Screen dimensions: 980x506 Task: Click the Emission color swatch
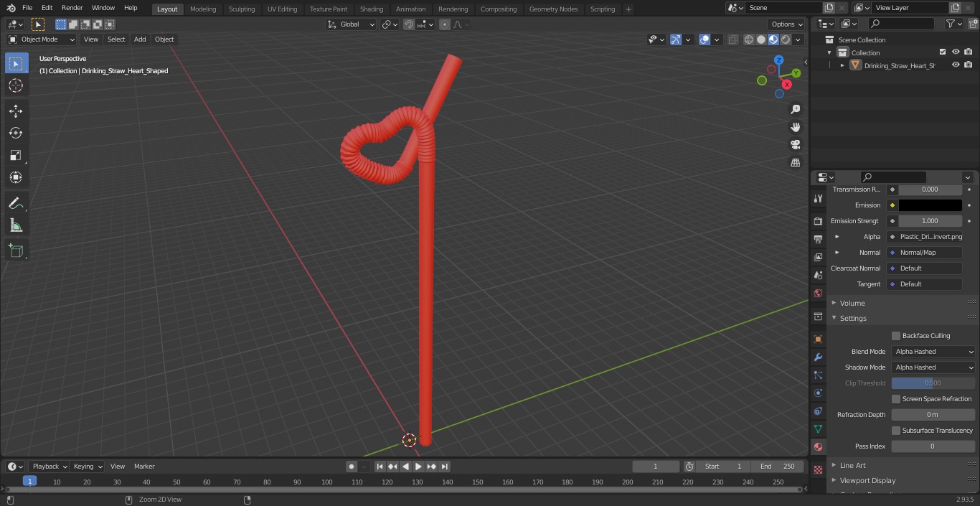[930, 205]
